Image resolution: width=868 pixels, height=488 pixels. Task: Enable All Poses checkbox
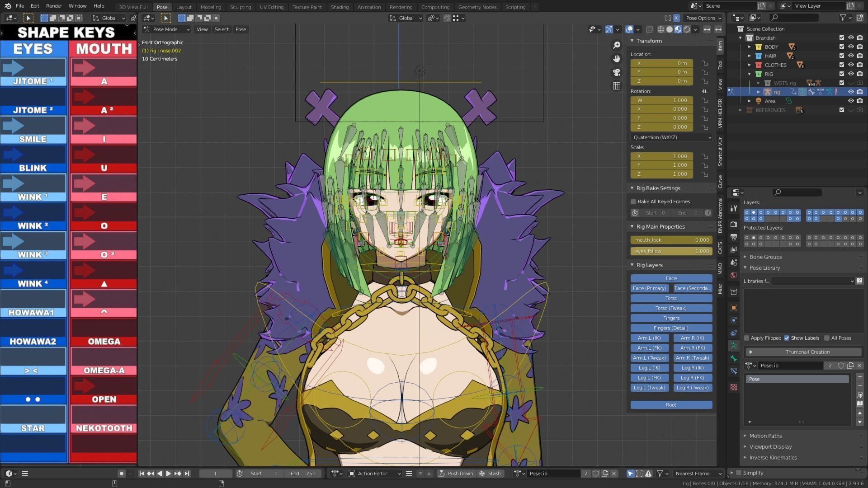[827, 338]
